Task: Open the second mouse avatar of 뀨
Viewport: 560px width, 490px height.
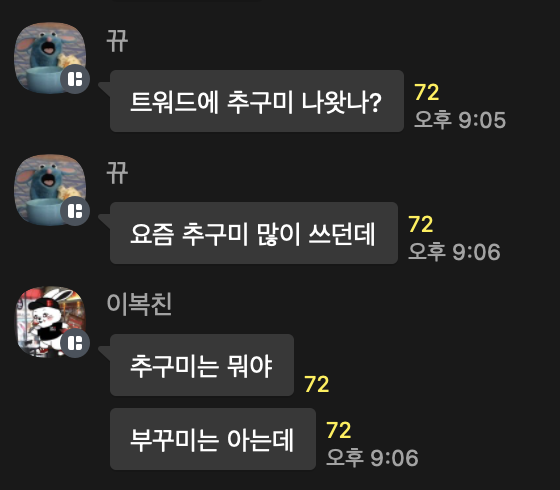Action: tap(50, 190)
